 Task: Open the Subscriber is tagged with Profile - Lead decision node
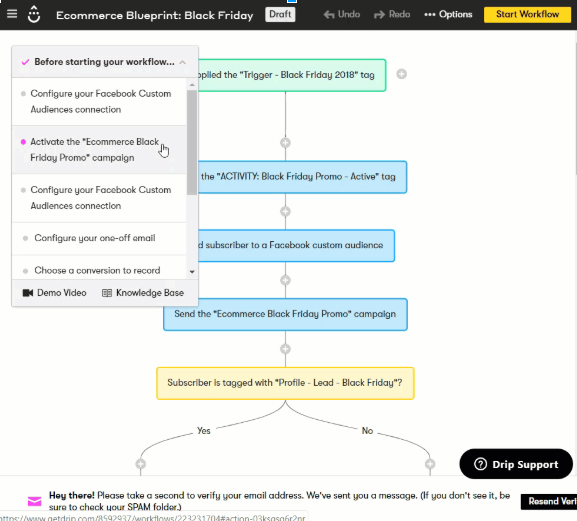pyautogui.click(x=285, y=383)
